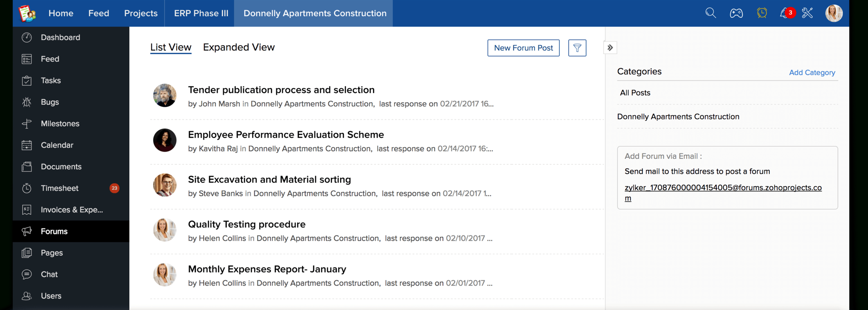Go to Invoices & Expenses
This screenshot has width=868, height=310.
[x=72, y=209]
